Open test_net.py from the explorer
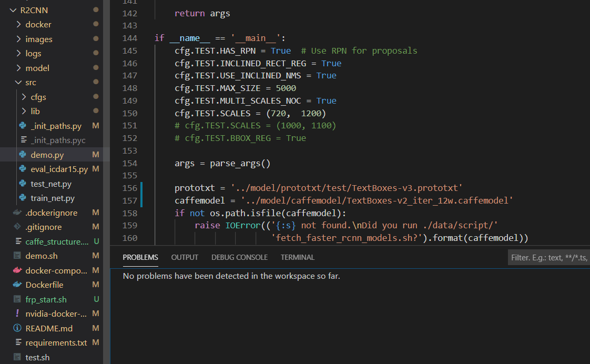 [x=51, y=184]
